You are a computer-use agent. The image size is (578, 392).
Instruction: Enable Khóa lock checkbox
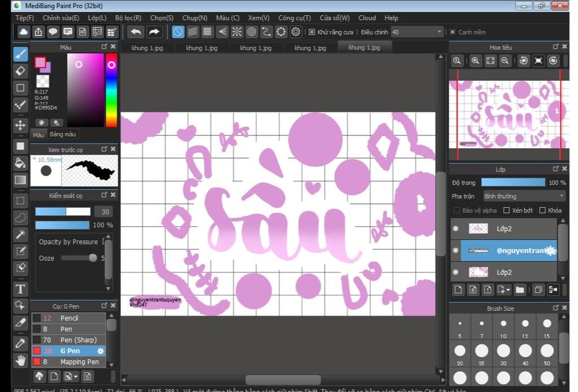[542, 210]
